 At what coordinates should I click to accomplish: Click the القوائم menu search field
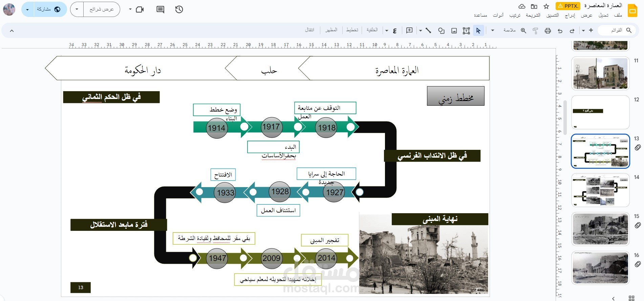click(x=617, y=30)
